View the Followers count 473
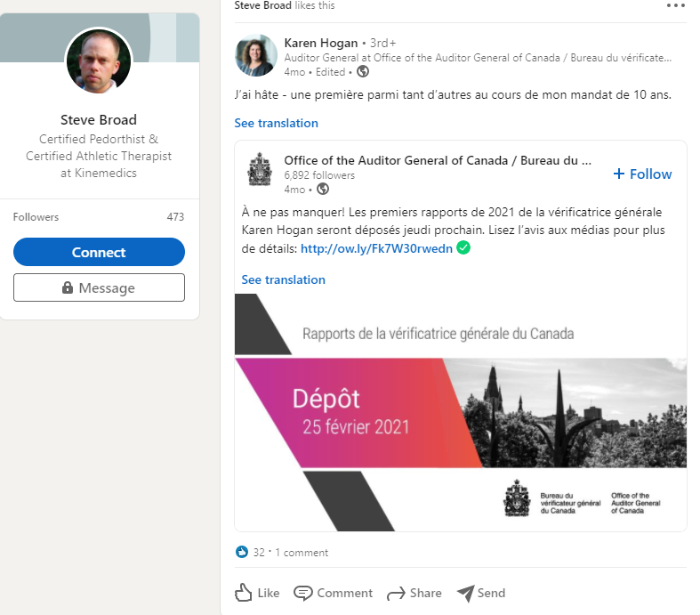The width and height of the screenshot is (700, 615). pos(175,217)
